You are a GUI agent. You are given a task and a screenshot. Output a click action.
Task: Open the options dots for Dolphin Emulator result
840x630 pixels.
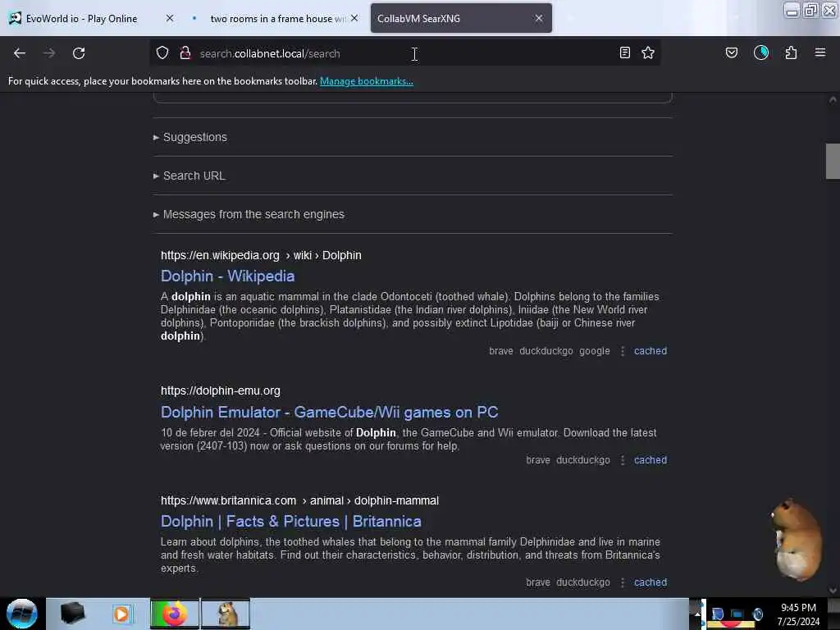623,460
